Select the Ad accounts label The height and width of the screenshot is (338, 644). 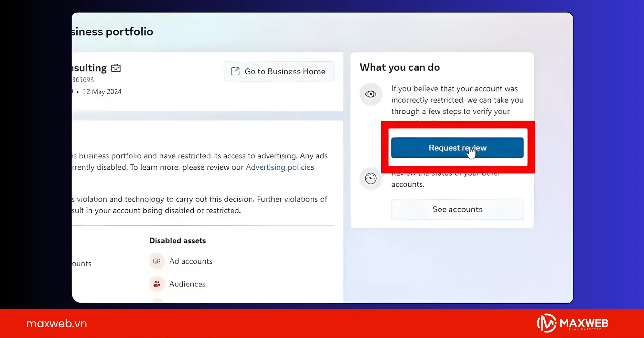[191, 261]
